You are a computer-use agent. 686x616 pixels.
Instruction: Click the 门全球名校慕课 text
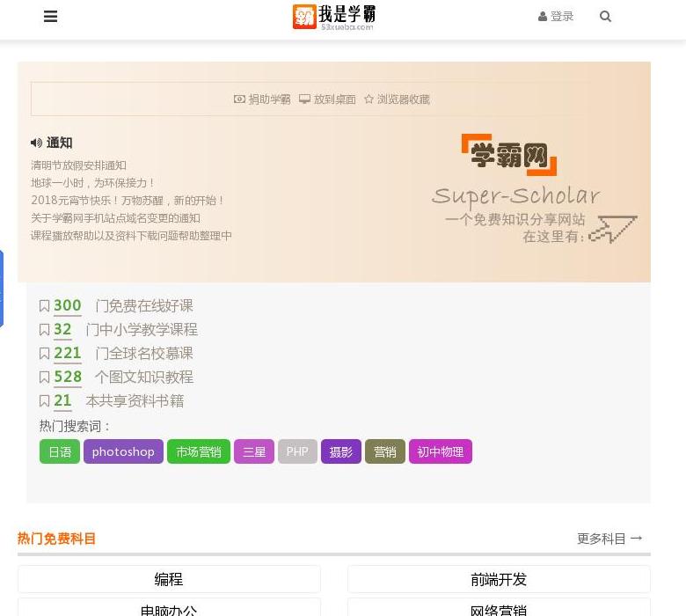pyautogui.click(x=144, y=353)
